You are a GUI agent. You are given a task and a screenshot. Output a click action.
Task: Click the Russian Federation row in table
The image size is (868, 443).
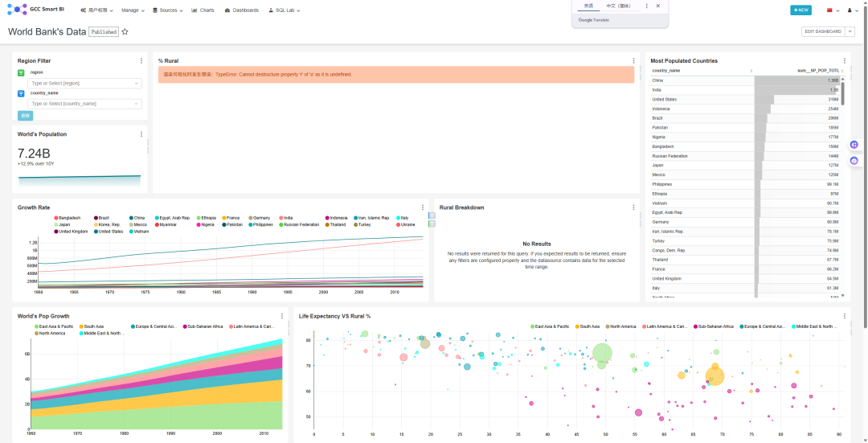point(745,156)
